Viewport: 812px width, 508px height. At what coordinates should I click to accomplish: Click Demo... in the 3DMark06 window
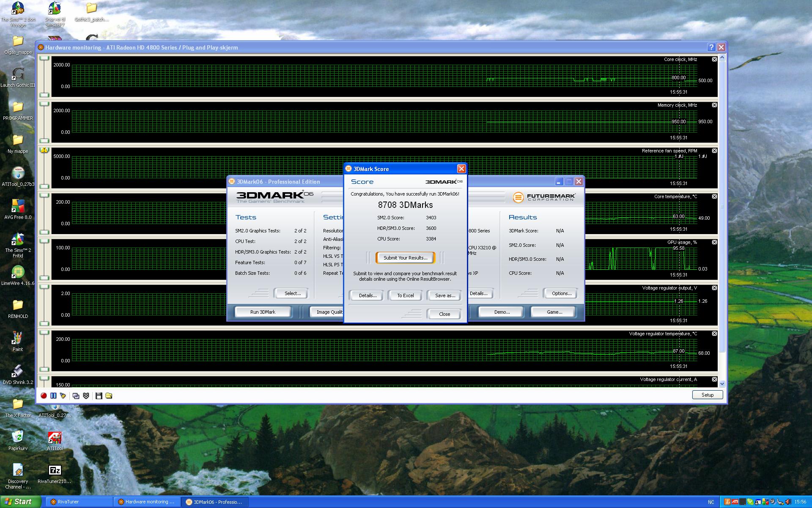coord(502,312)
